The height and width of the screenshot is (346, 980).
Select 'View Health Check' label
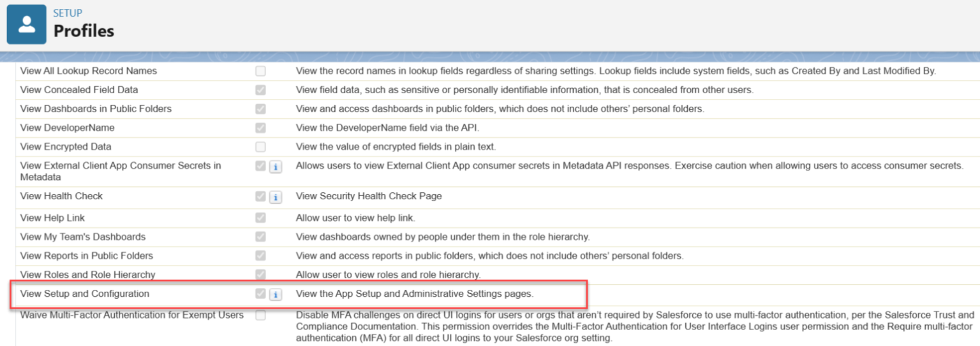61,196
